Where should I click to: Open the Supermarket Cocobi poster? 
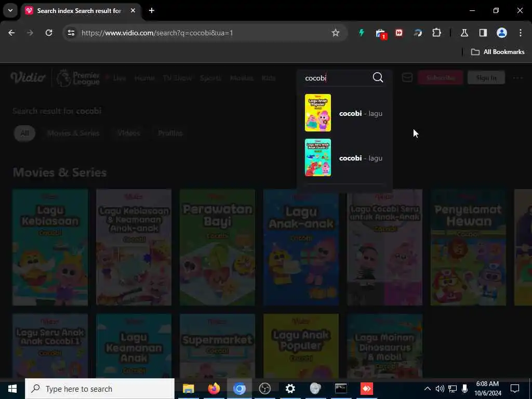coord(217,345)
